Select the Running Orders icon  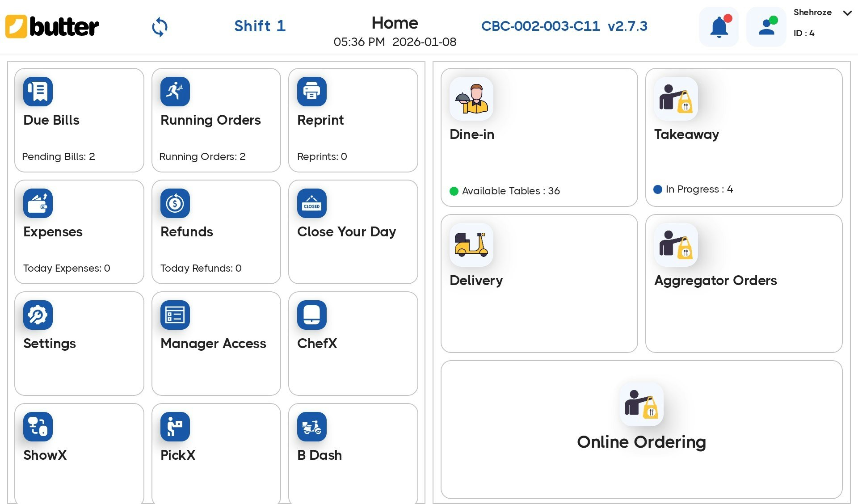[175, 92]
